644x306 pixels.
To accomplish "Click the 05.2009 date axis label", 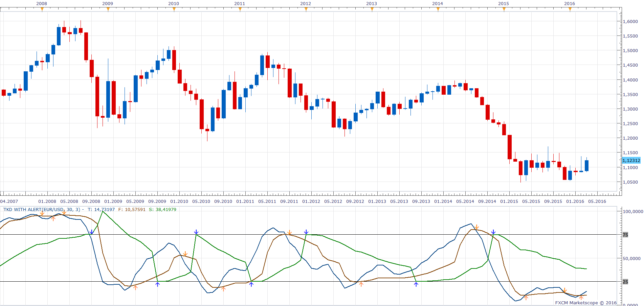I will coord(135,202).
